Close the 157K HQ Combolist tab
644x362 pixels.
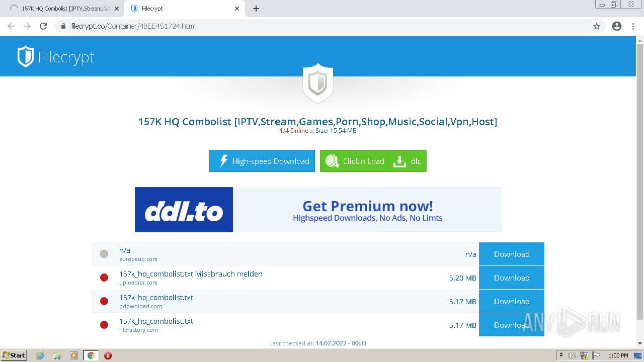117,9
